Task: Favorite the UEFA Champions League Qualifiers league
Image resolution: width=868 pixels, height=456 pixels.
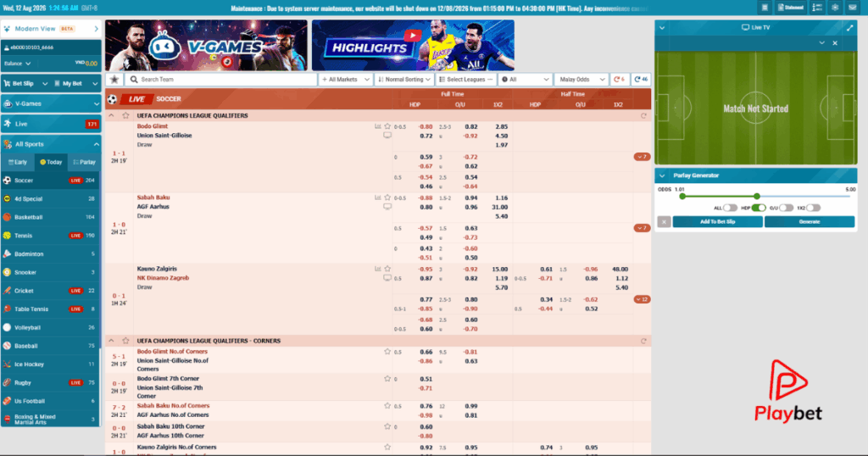Action: point(125,115)
